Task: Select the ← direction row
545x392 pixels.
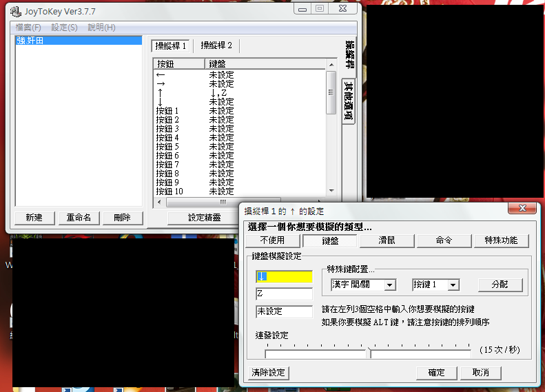Action: click(x=240, y=75)
